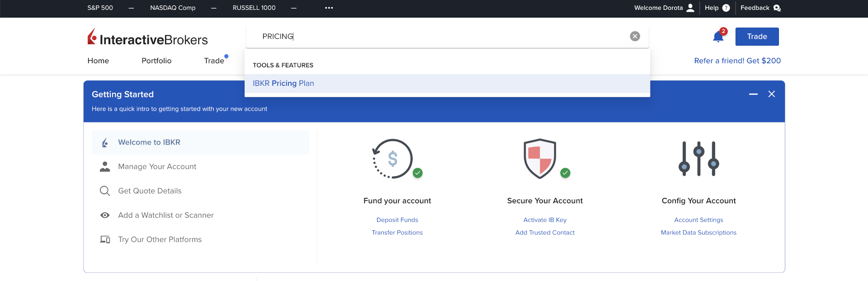Minimize the Getting Started panel
The height and width of the screenshot is (281, 868).
753,94
